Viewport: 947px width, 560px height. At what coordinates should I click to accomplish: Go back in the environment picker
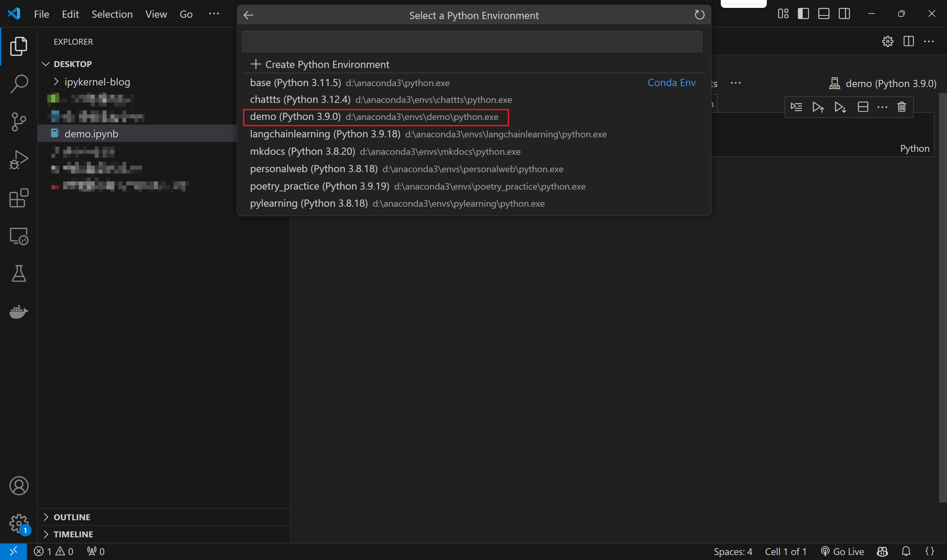pos(248,15)
